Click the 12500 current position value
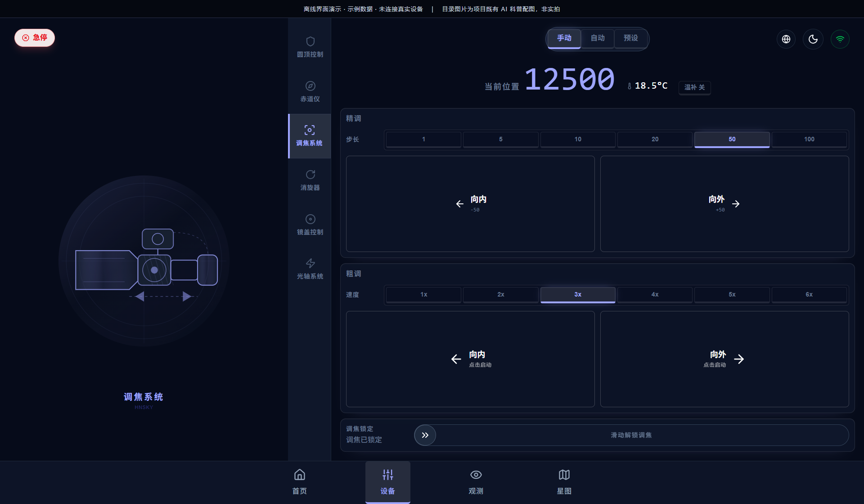Viewport: 864px width, 504px height. (x=570, y=80)
